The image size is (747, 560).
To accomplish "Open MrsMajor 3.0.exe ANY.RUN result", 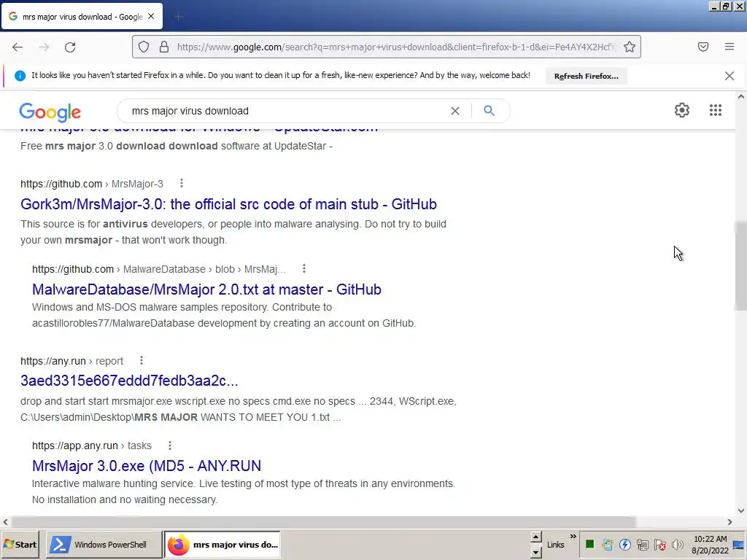I will pyautogui.click(x=147, y=466).
